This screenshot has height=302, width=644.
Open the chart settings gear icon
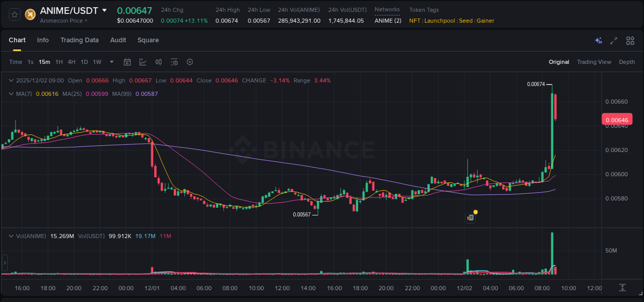click(190, 62)
